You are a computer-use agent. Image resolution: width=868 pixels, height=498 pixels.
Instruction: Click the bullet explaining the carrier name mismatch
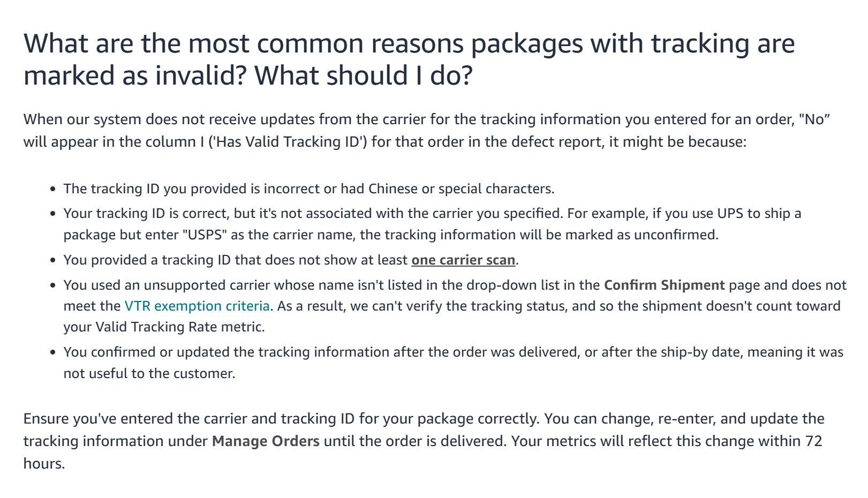click(x=433, y=224)
